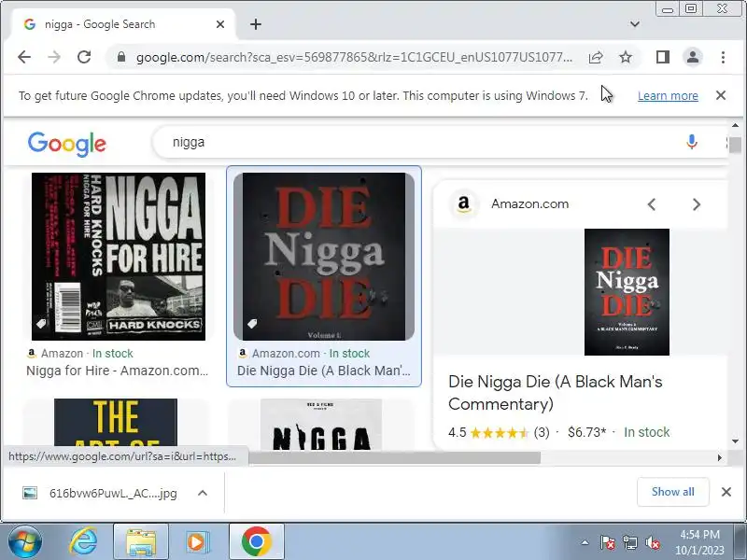Click the 4.5 star rating in panel
This screenshot has width=747, height=560.
pos(499,432)
